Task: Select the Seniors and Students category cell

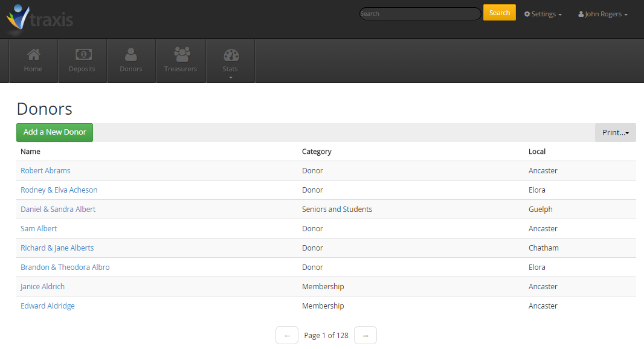Action: pos(336,209)
